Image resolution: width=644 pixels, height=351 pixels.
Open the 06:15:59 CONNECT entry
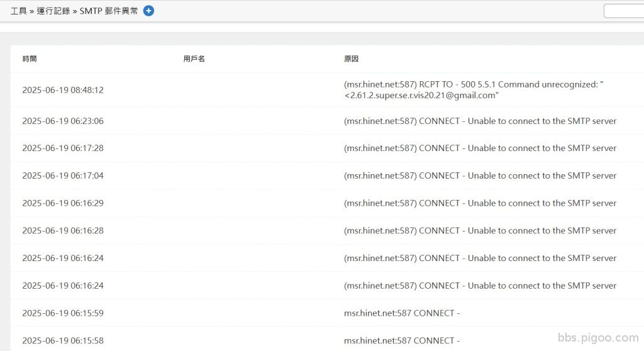(327, 313)
